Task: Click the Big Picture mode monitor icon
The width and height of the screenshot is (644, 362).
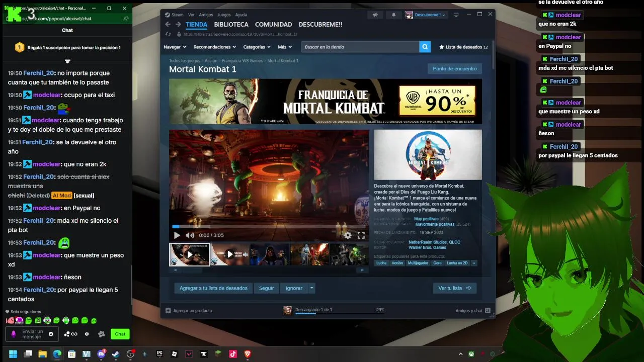Action: 456,15
